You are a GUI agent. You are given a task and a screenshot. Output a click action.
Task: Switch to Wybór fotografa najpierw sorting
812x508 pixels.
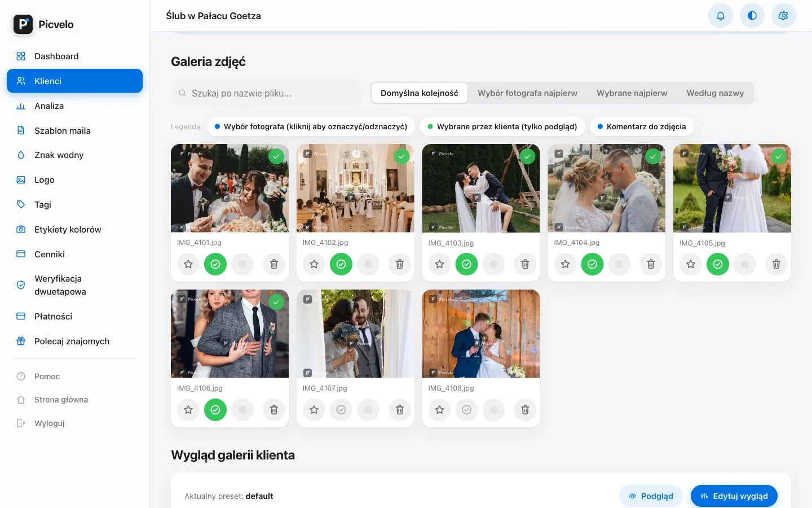click(x=527, y=93)
